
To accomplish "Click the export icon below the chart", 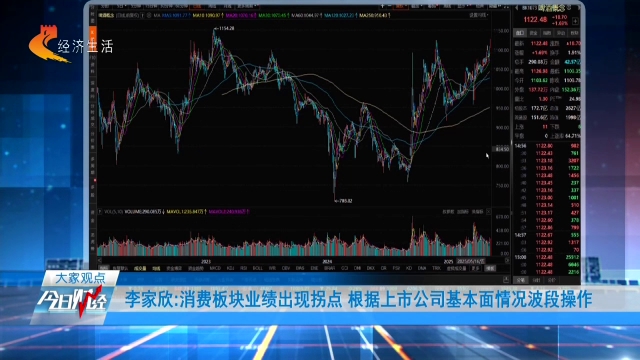I will (506, 280).
